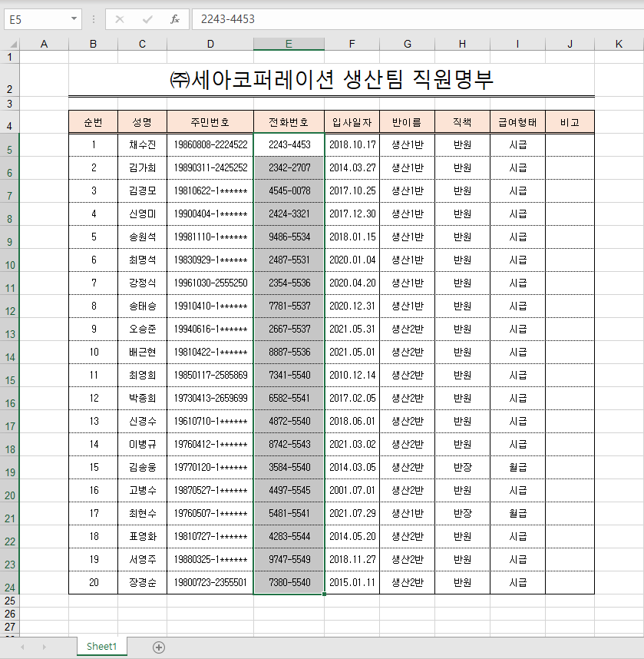
Task: Select the name cell 송원석
Action: click(x=142, y=237)
